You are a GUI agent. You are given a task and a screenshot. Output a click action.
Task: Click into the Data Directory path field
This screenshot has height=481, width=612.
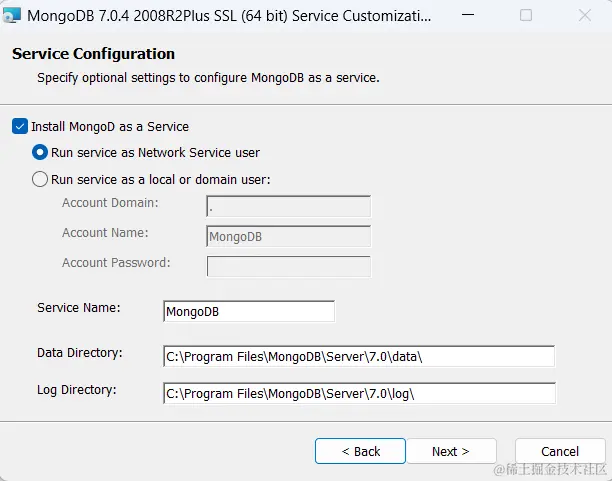coord(358,357)
